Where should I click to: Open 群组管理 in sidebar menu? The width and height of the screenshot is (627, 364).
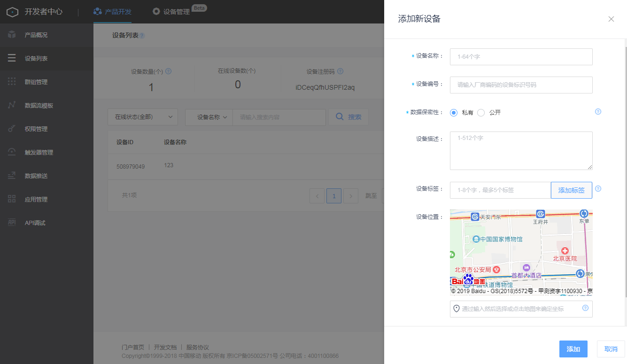(46, 82)
